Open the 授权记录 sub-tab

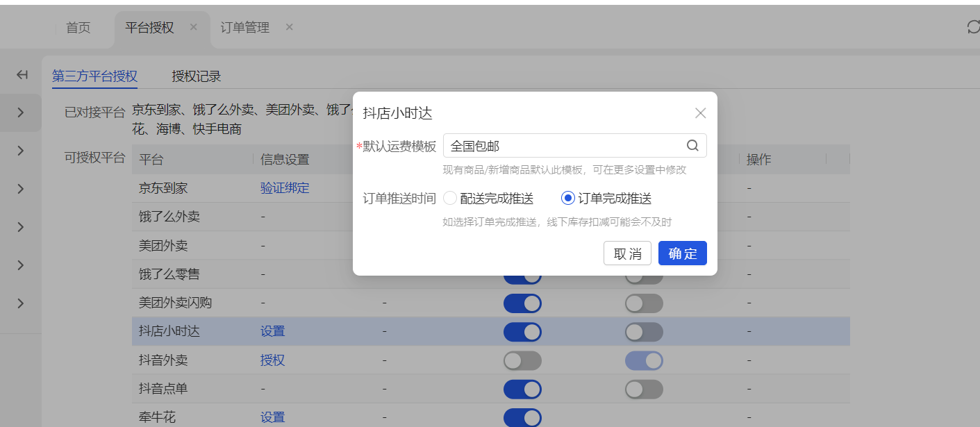coord(197,76)
